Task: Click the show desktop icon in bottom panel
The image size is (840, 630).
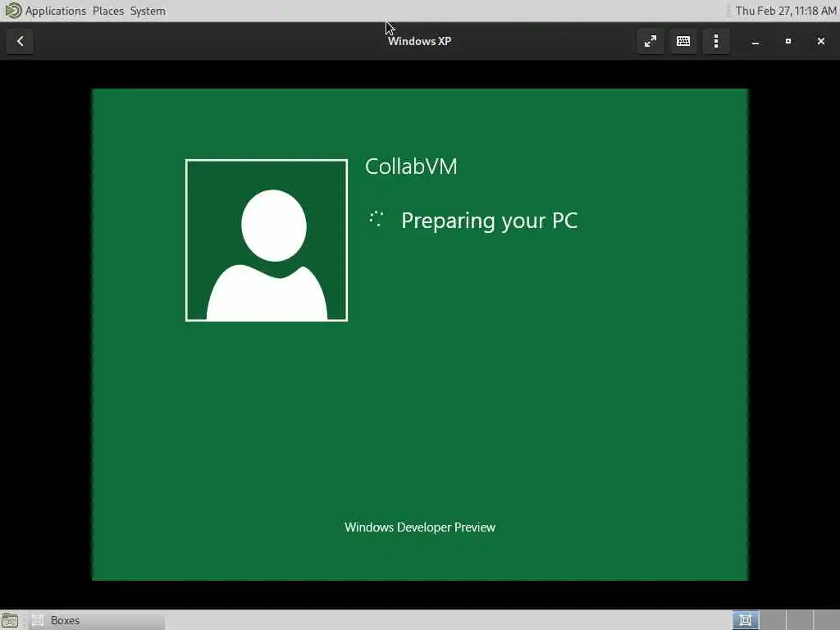Action: pyautogui.click(x=10, y=620)
